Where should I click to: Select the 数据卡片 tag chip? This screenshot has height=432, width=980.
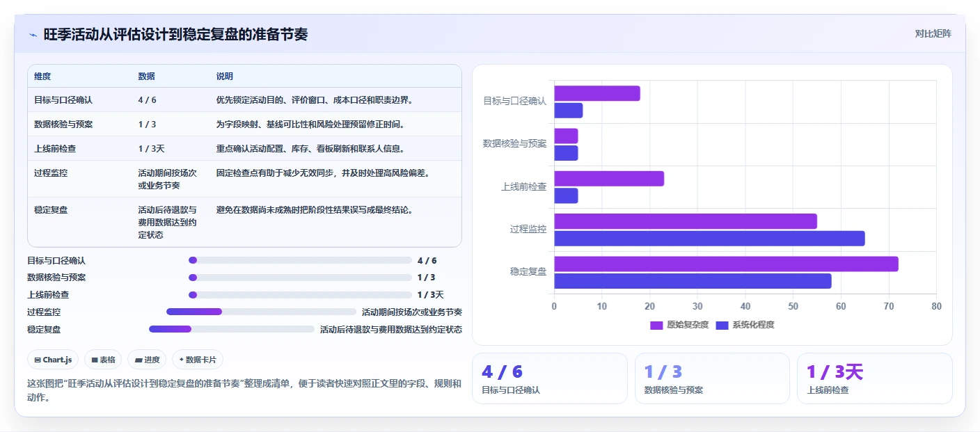(x=198, y=360)
